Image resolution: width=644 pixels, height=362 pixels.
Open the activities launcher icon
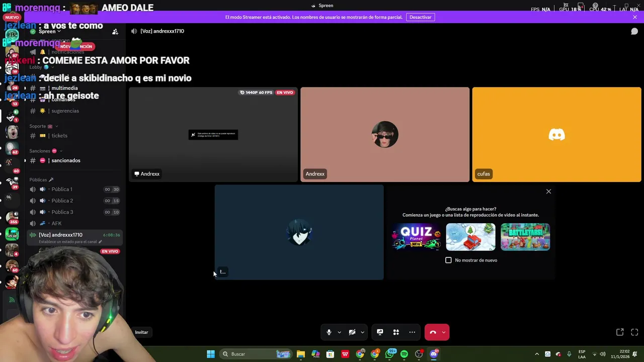(396, 332)
